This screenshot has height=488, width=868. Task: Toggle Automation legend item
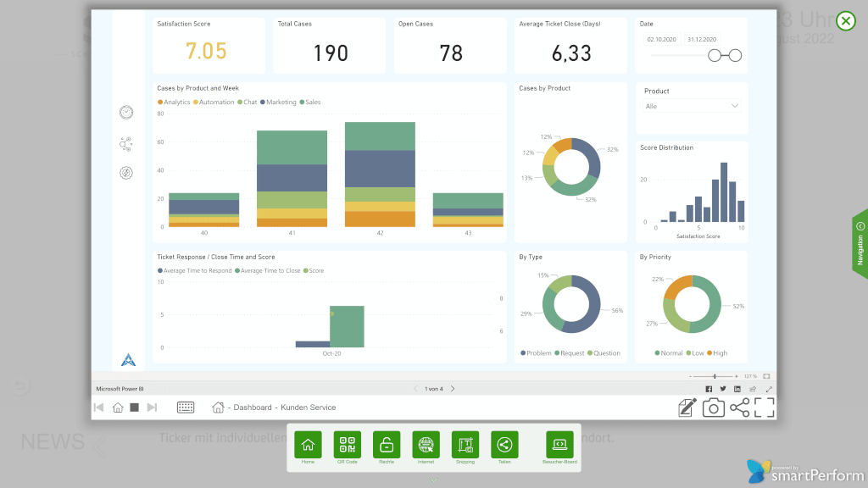coord(214,103)
